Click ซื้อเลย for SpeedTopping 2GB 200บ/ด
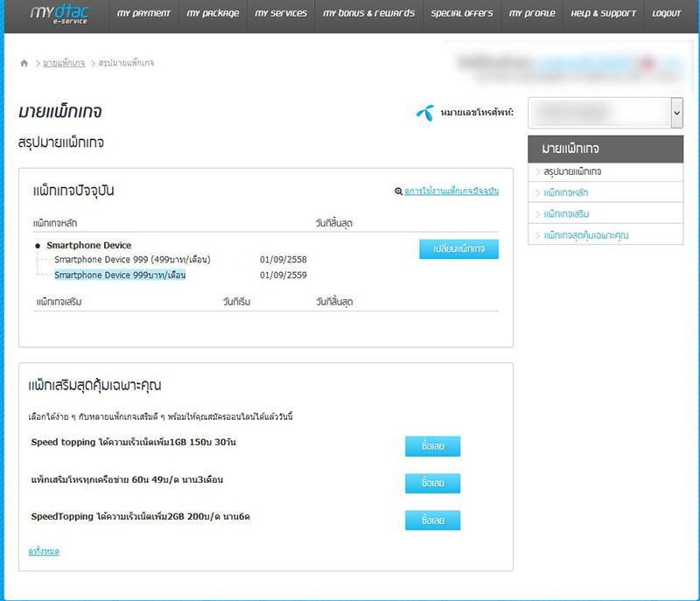Image resolution: width=700 pixels, height=601 pixels. 432,521
